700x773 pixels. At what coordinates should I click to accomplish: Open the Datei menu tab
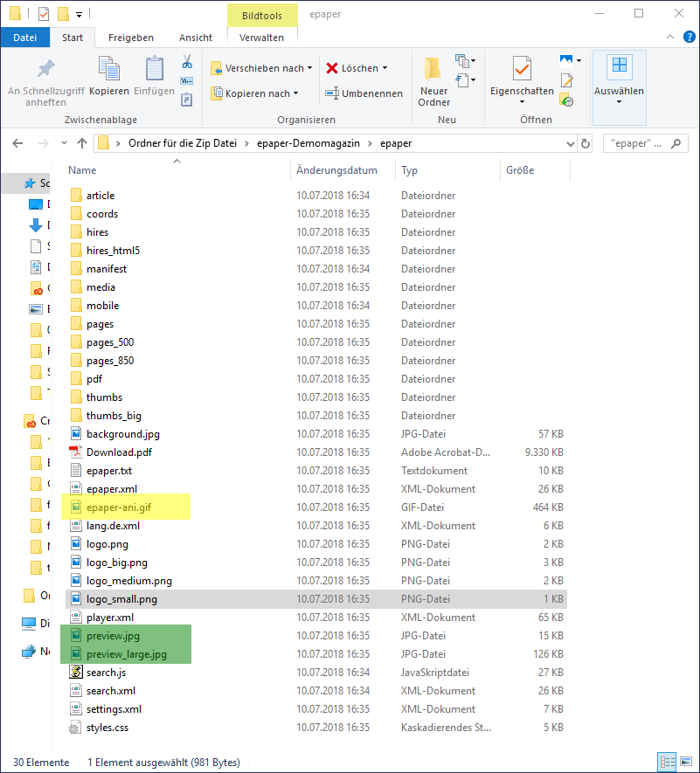[25, 38]
